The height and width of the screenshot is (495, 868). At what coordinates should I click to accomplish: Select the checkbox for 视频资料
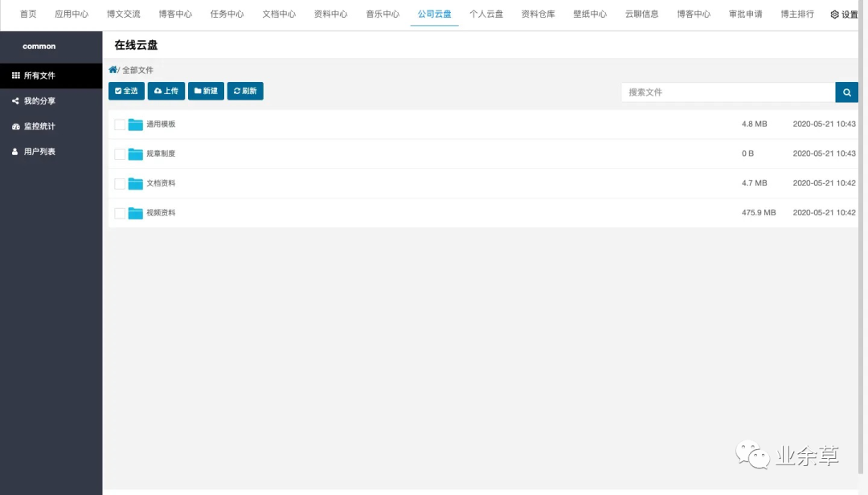pos(120,213)
